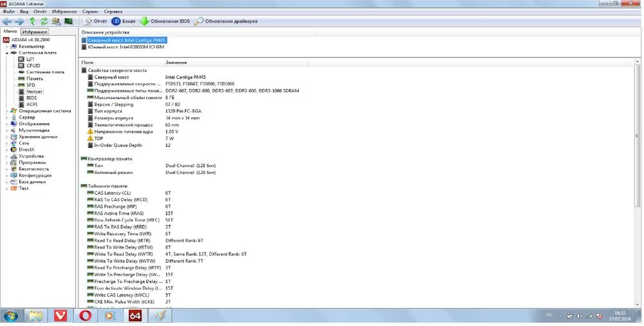The width and height of the screenshot is (644, 326).
Task: Click the green Up arrow toolbar icon
Action: point(32,21)
